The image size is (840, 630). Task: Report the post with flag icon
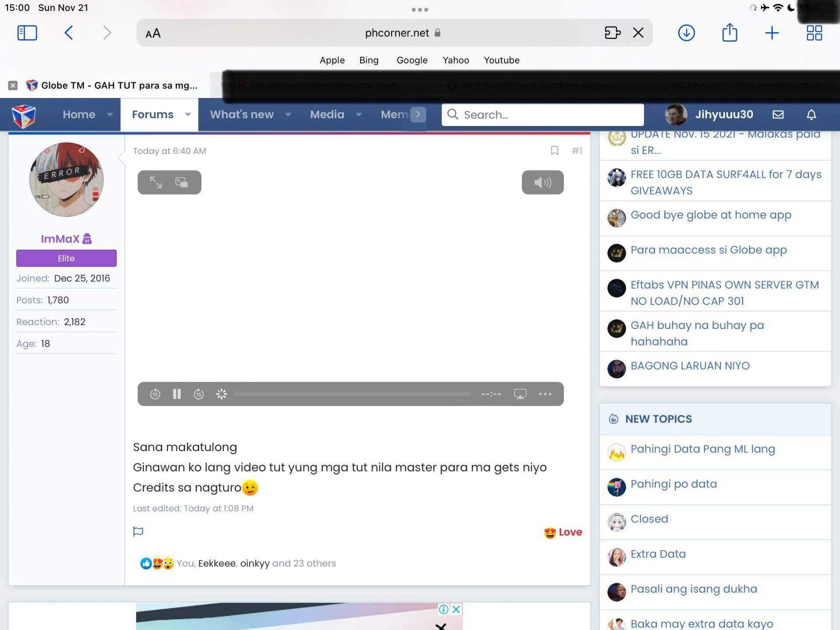coord(138,532)
